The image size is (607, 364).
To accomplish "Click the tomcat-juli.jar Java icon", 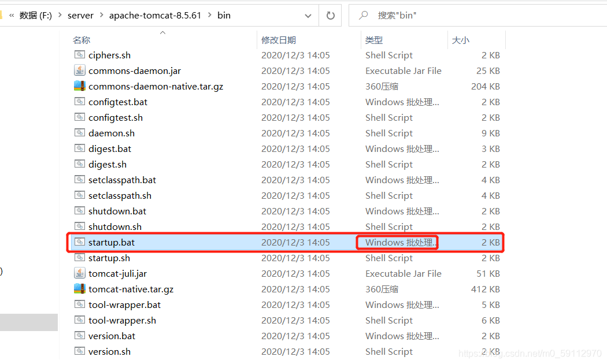I will click(80, 273).
